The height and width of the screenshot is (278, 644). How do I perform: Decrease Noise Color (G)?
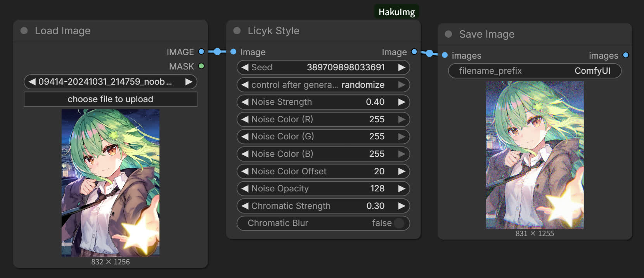[245, 136]
